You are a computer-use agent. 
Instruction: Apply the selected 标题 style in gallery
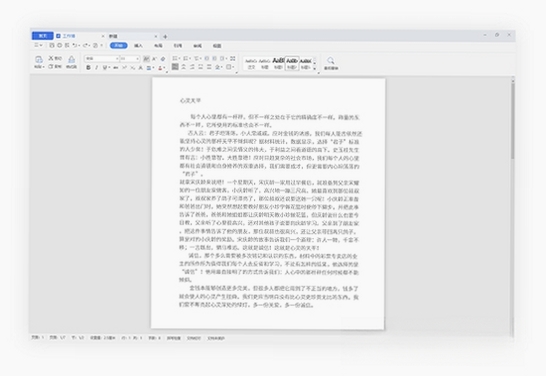[292, 63]
